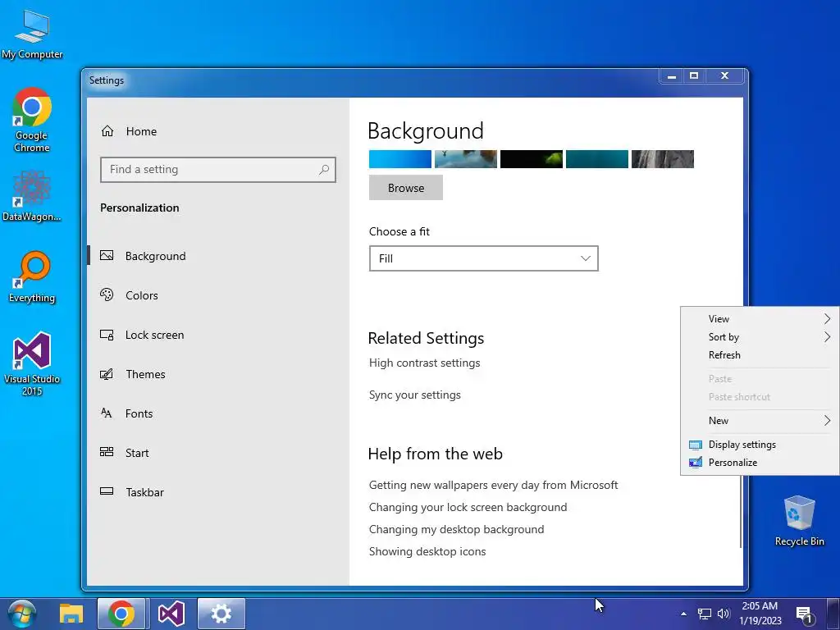Expand the New submenu arrow
Screen dimensions: 840x630
tap(827, 421)
